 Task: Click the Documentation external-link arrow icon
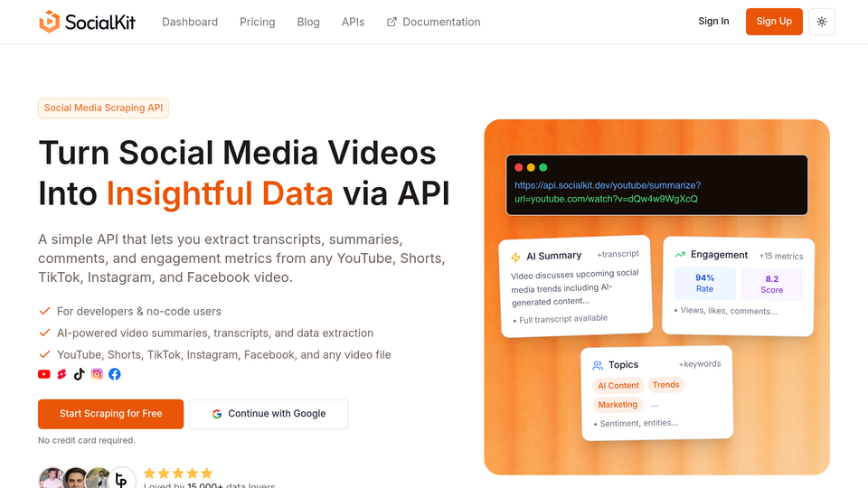392,22
